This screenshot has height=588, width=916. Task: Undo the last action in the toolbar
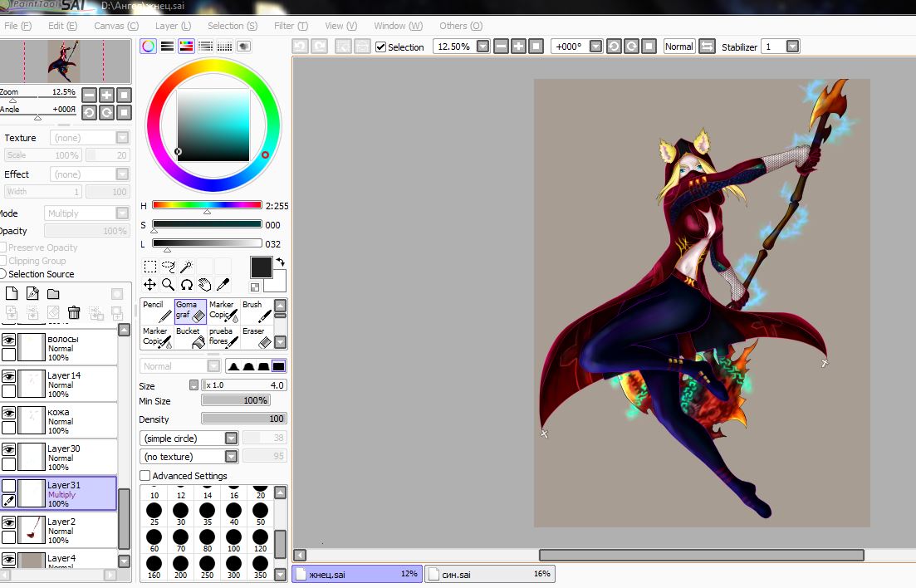point(301,47)
